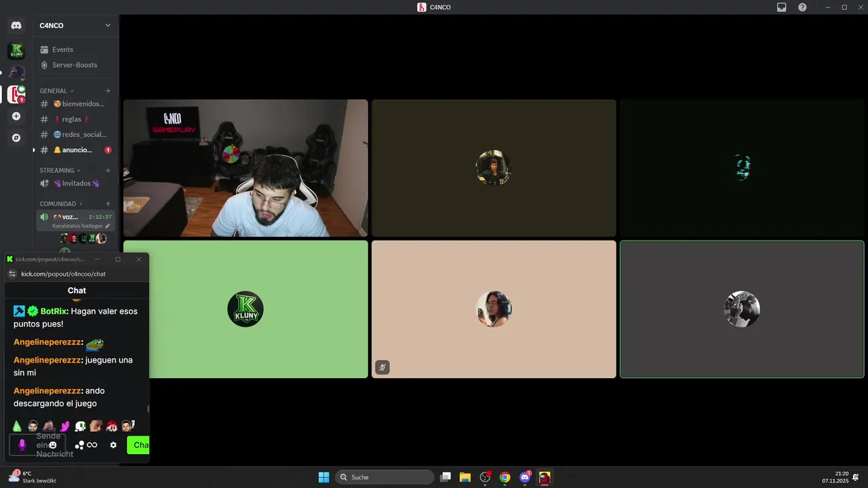Open the KLUNY server icon in sidebar
The image size is (868, 488).
(16, 51)
